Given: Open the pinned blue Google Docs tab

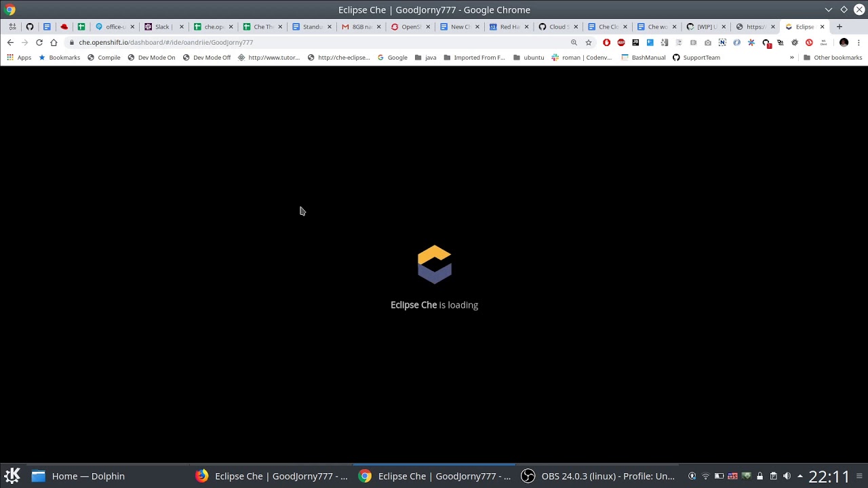Looking at the screenshot, I should tap(47, 26).
